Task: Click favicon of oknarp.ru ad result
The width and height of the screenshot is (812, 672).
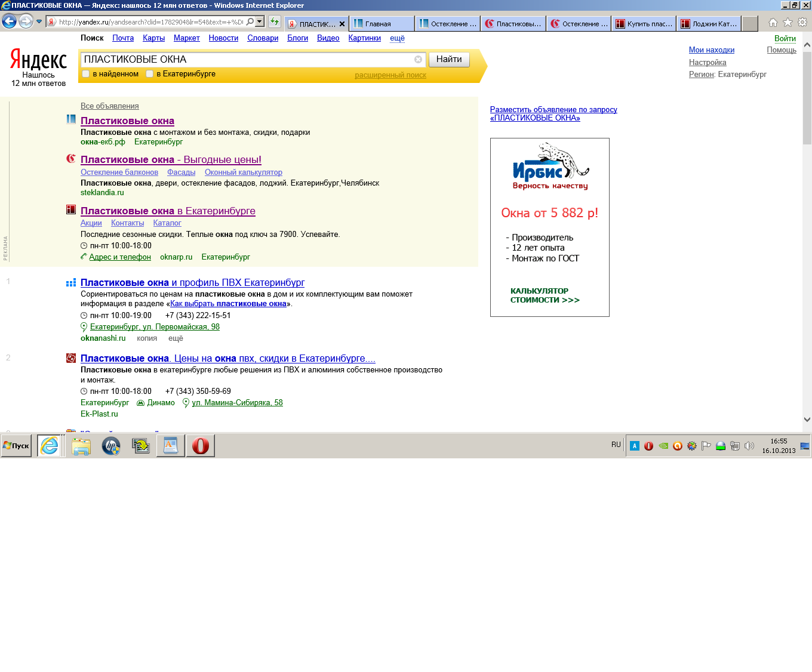Action: [x=71, y=209]
